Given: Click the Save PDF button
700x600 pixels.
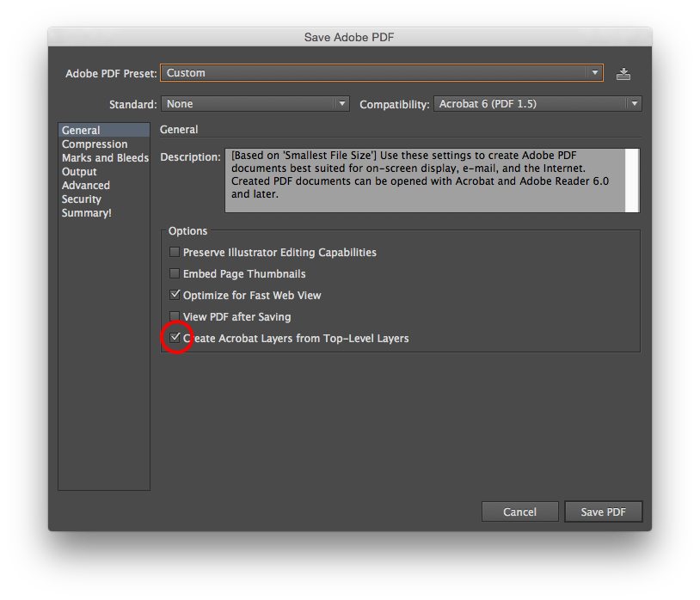Looking at the screenshot, I should click(x=603, y=511).
